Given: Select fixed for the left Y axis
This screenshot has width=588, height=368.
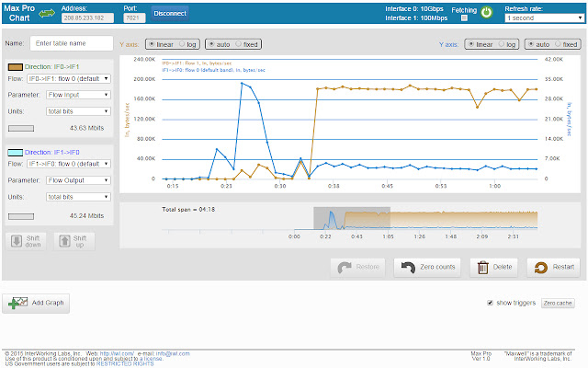Looking at the screenshot, I should point(238,44).
